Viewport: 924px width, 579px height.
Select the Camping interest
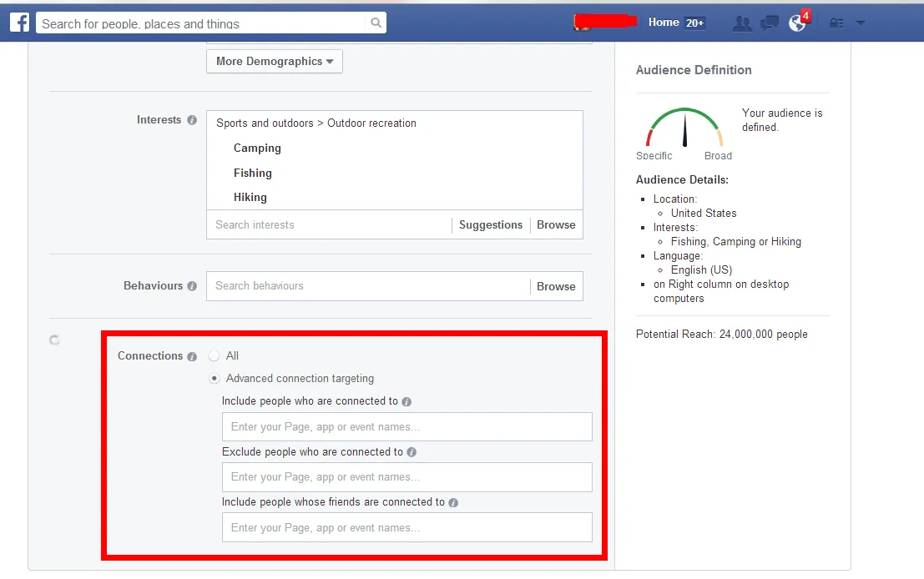pos(257,149)
